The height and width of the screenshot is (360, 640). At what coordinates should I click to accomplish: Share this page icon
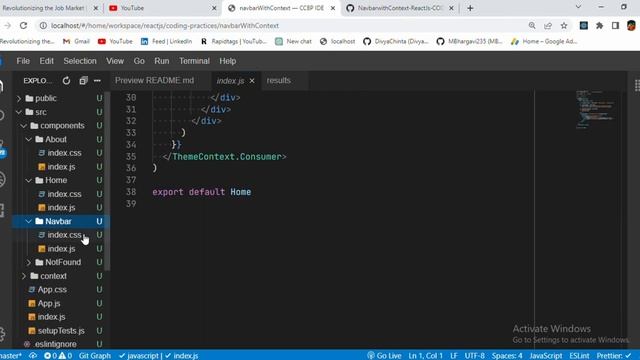pos(548,25)
